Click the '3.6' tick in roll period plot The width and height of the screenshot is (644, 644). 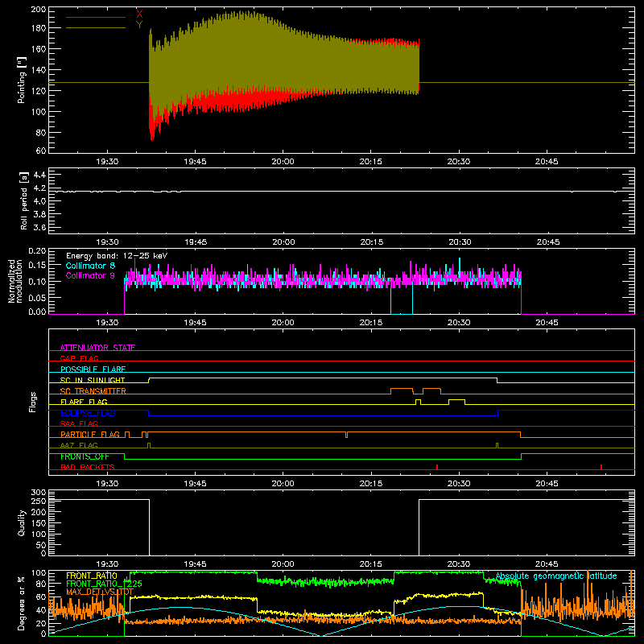(x=39, y=227)
